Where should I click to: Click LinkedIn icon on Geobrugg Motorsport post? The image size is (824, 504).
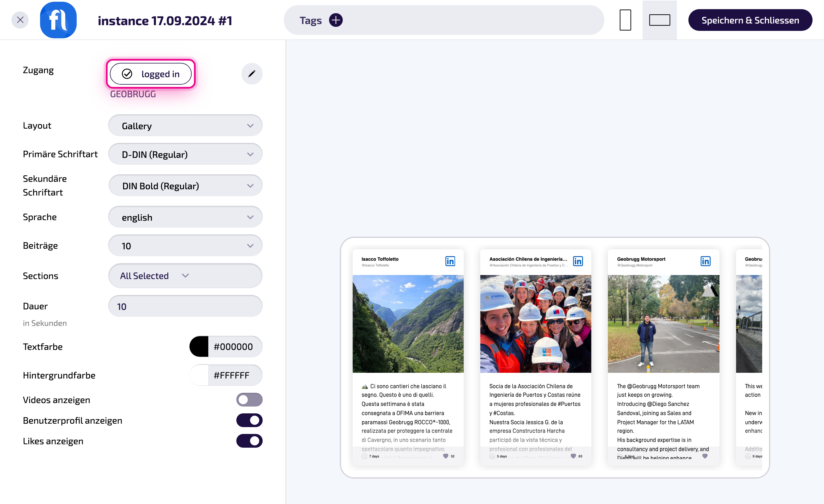(x=706, y=261)
